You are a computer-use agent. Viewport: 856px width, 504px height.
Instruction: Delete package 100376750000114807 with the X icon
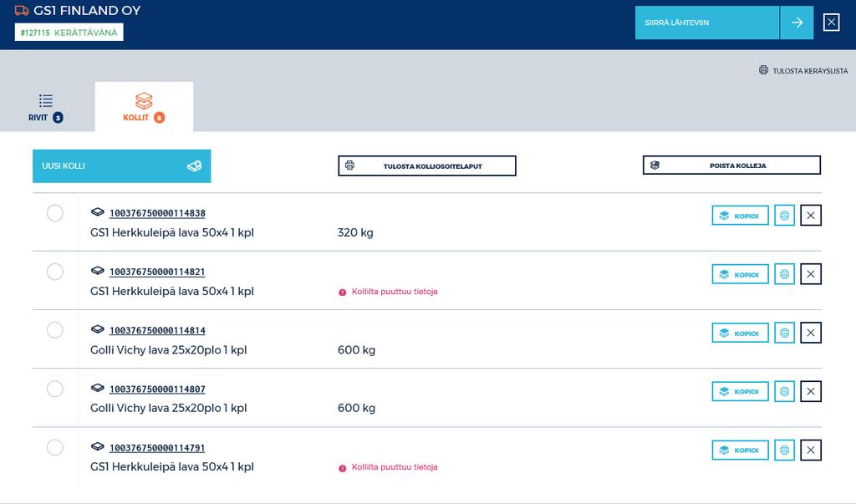pyautogui.click(x=811, y=391)
